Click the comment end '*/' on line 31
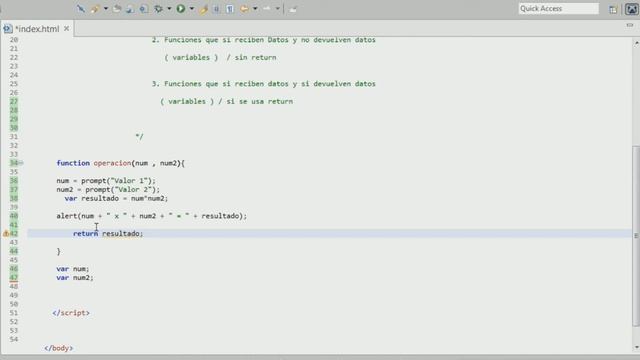This screenshot has width=640, height=360. [x=139, y=137]
